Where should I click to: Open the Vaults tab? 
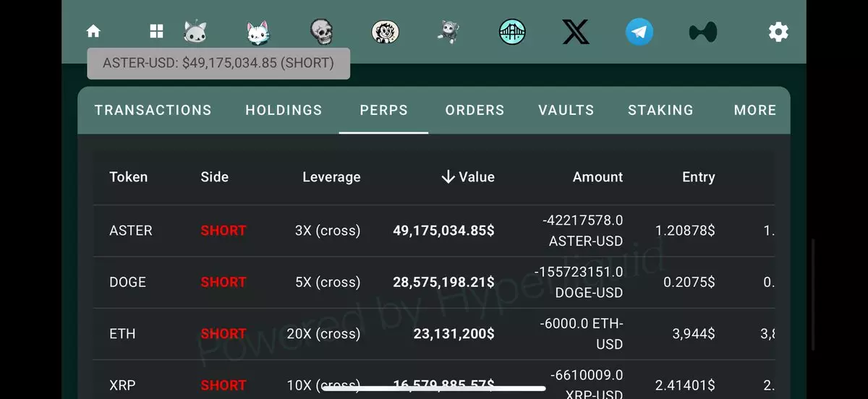566,110
